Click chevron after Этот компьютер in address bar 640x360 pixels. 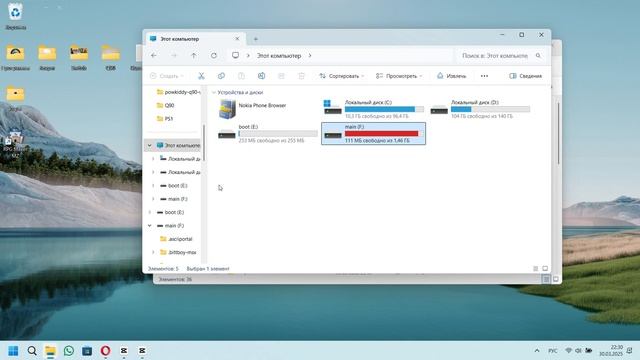tap(310, 56)
